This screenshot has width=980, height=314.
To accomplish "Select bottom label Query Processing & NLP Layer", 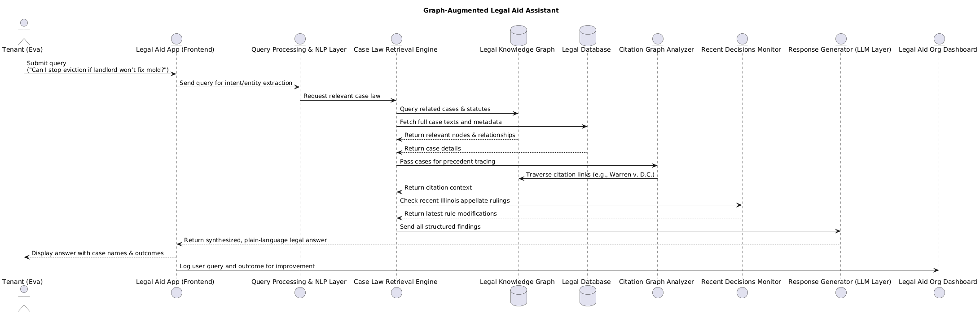I will coord(299,282).
